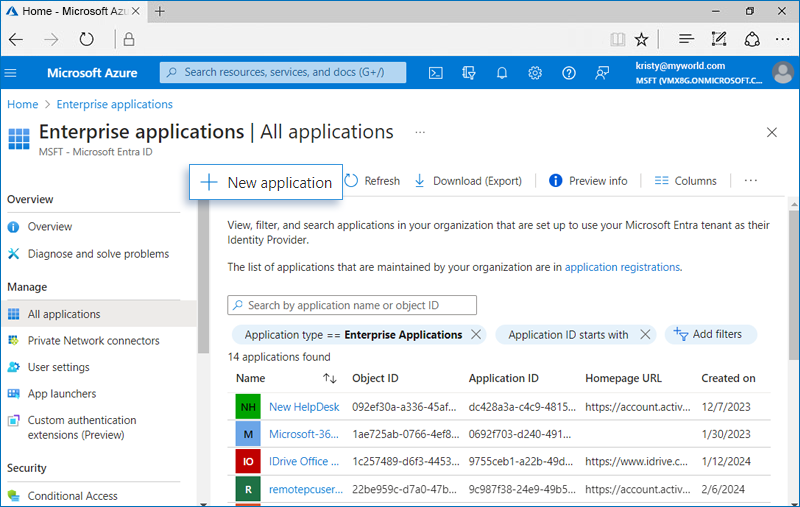Screen dimensions: 800x507
Task: Remove the Application ID starts with filter
Action: tap(645, 335)
